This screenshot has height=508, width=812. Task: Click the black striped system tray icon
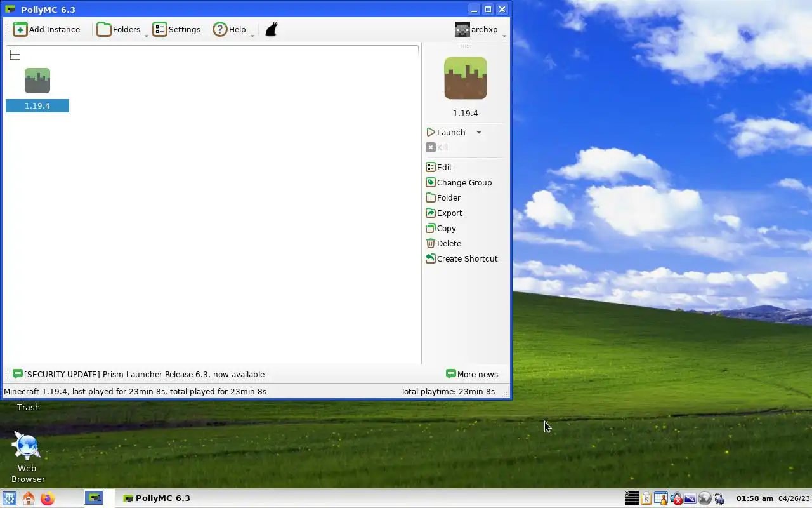pos(632,498)
